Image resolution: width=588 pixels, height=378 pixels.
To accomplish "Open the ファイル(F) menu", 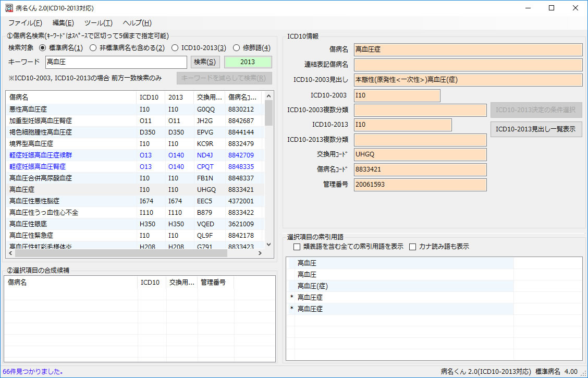I will (x=25, y=23).
